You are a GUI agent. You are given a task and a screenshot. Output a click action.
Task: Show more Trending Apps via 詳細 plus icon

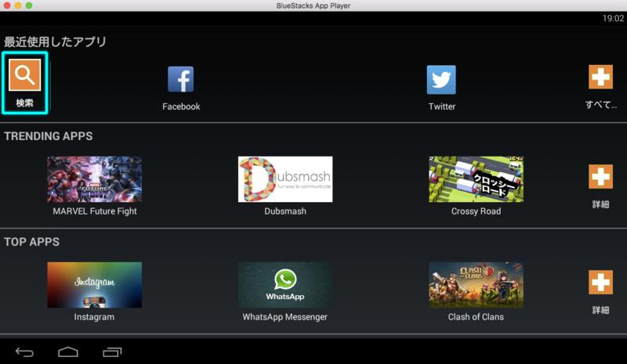coord(600,176)
